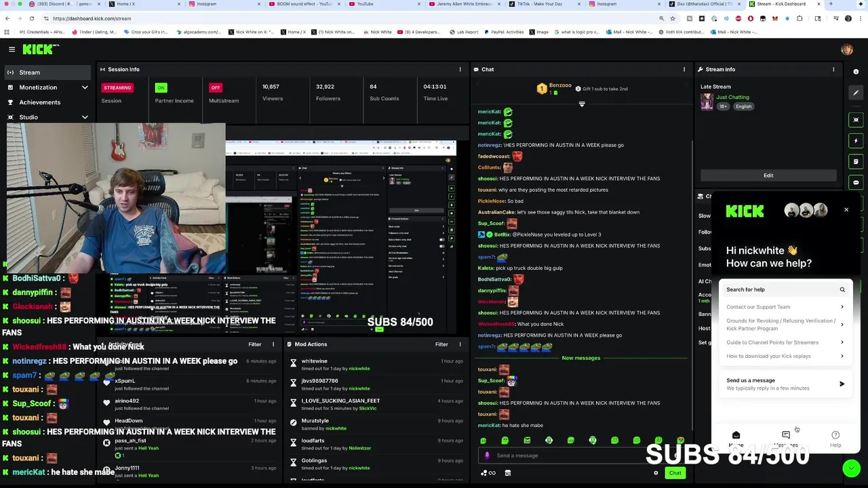Click the Late Stream title text
This screenshot has width=868, height=488.
[x=715, y=87]
